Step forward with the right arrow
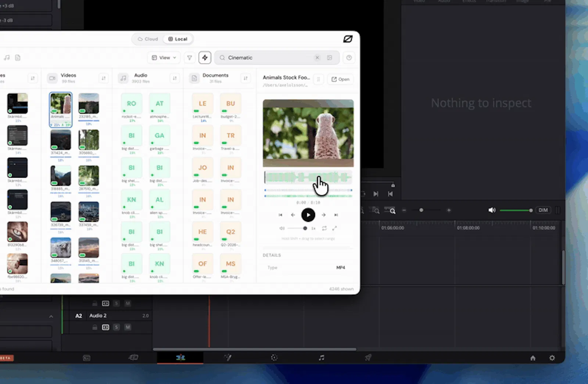 coord(323,215)
